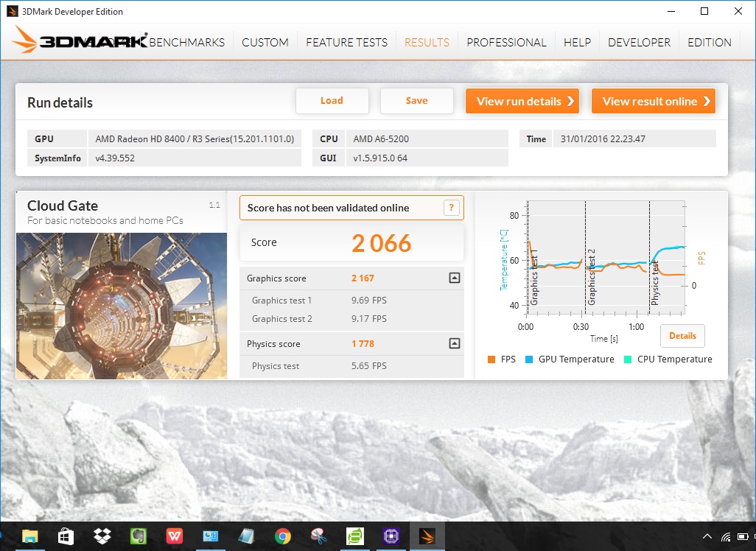Click the run time 31/01/2016 22.23.47
This screenshot has height=551, width=756.
(603, 138)
